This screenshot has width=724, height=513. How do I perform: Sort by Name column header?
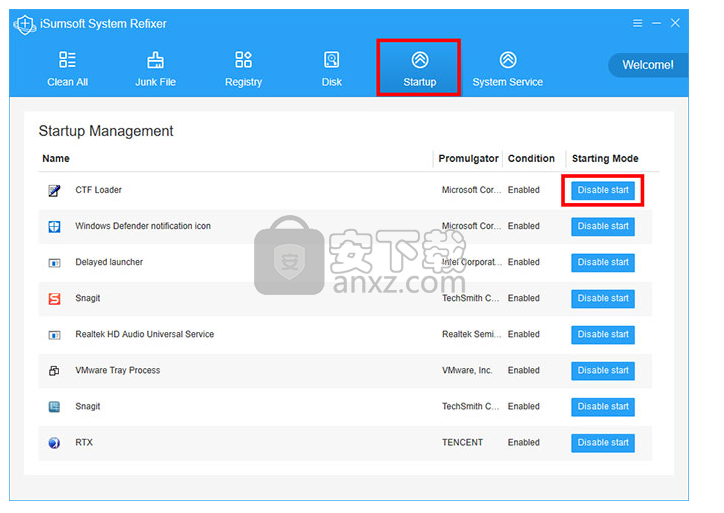56,158
